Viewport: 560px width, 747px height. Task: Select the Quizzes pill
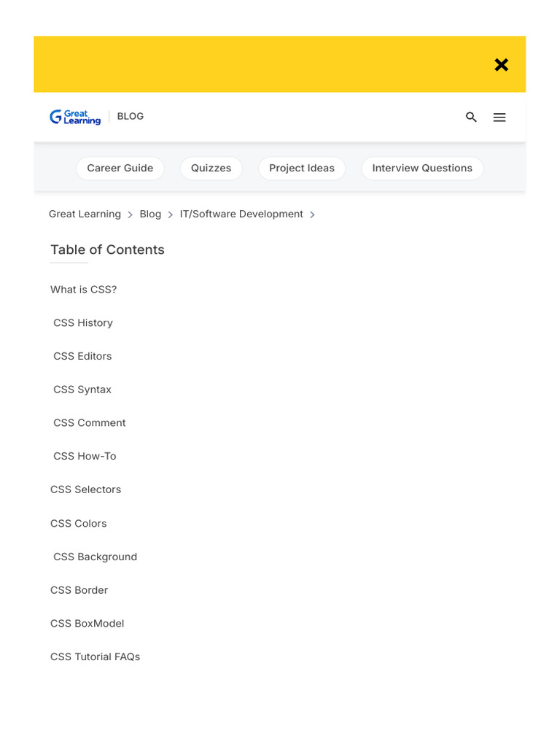pyautogui.click(x=211, y=169)
